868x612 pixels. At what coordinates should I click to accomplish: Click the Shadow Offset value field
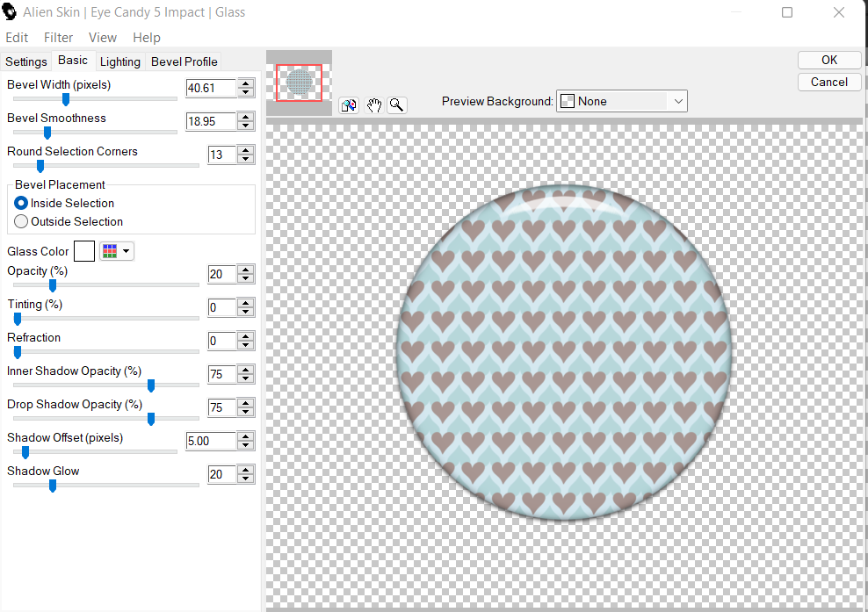211,441
